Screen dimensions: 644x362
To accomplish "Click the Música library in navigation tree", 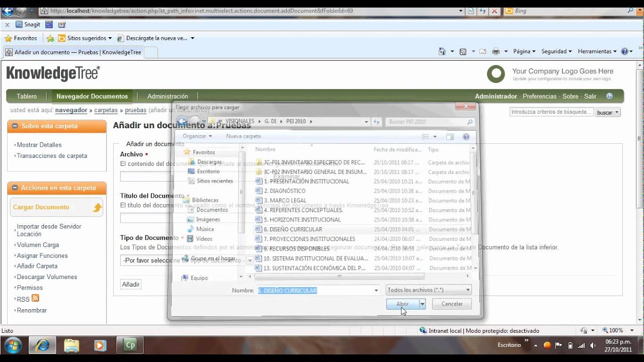I will tap(205, 229).
